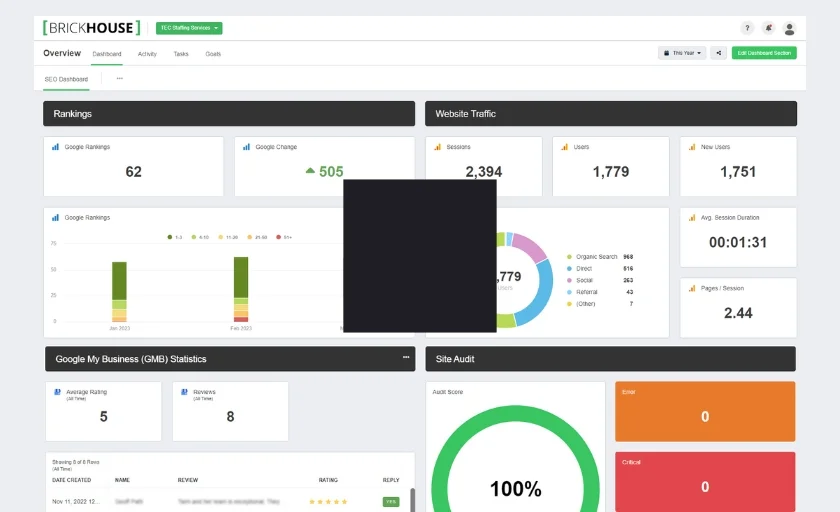This screenshot has width=840, height=512.
Task: Click the reviews table scrollbar
Action: [x=412, y=500]
